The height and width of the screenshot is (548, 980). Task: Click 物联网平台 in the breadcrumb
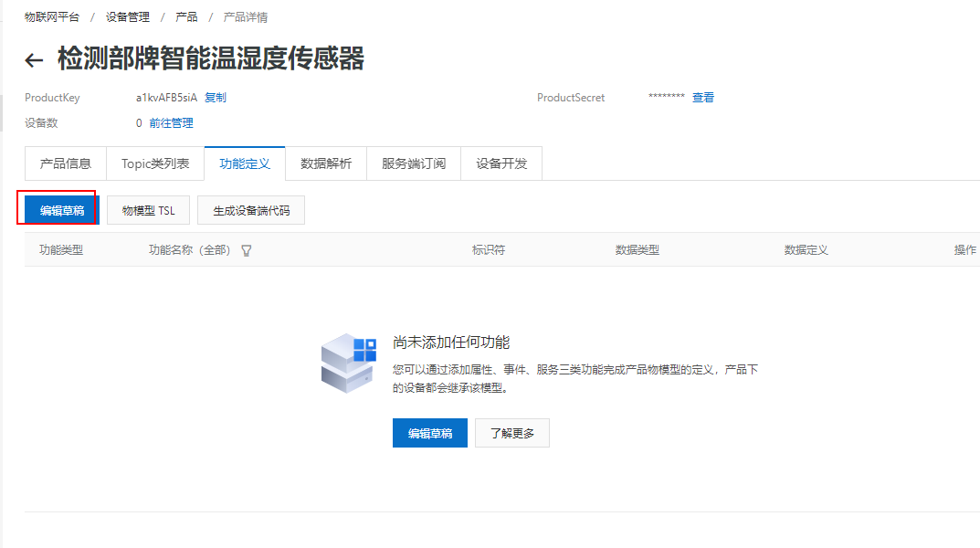(x=52, y=16)
